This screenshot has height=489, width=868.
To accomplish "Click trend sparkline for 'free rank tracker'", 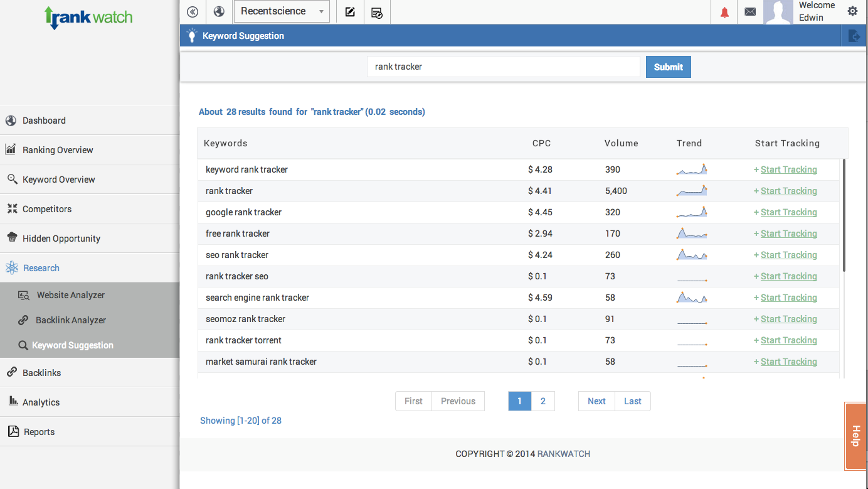I will tap(692, 234).
